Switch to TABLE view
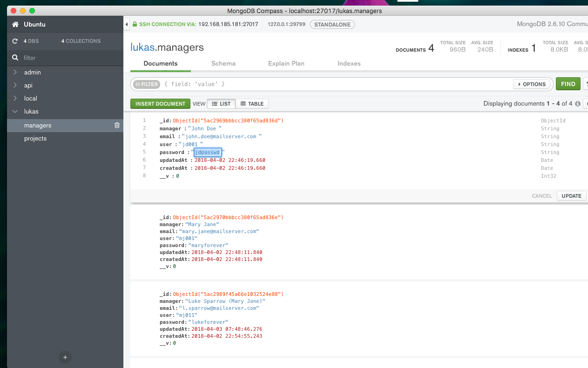The height and width of the screenshot is (368, 588). click(x=252, y=104)
